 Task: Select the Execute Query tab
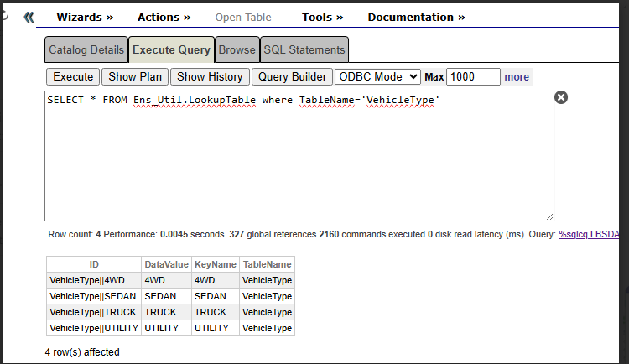(x=171, y=49)
